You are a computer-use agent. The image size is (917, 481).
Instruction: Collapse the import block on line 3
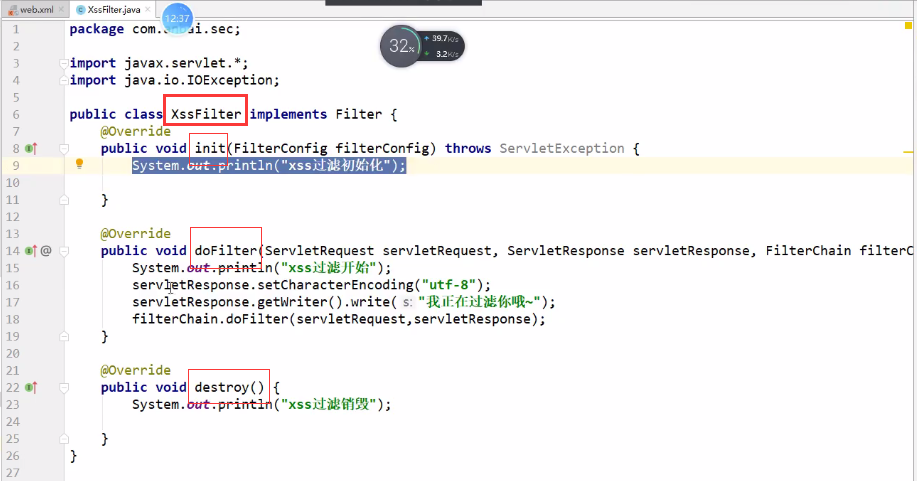(63, 63)
